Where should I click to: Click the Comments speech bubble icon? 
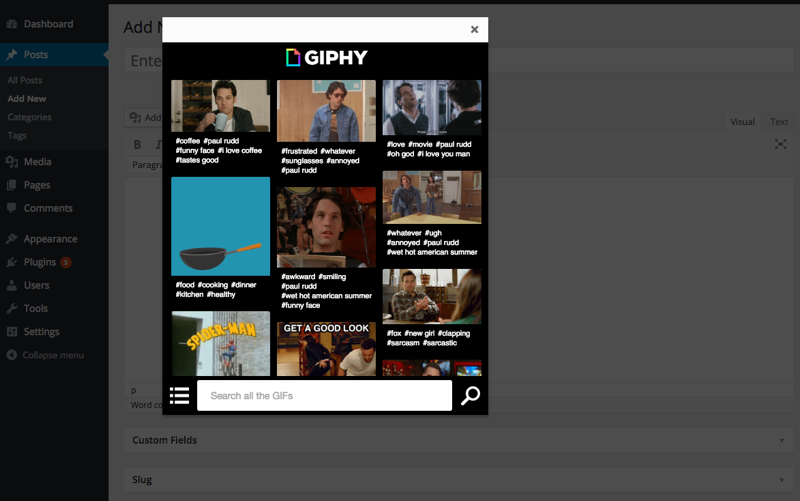tap(12, 208)
